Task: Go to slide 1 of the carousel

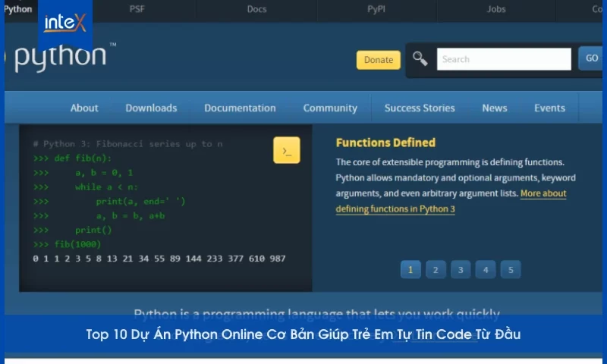Action: tap(410, 270)
